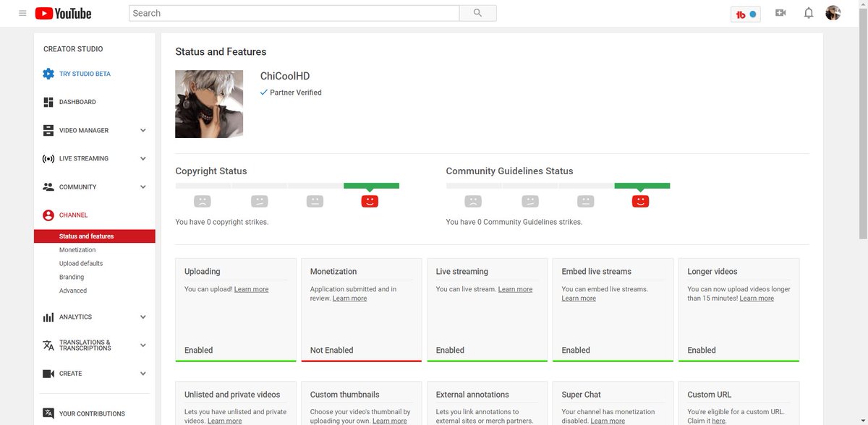Screen dimensions: 868x425
Task: Click the Analytics bar chart icon
Action: click(48, 317)
